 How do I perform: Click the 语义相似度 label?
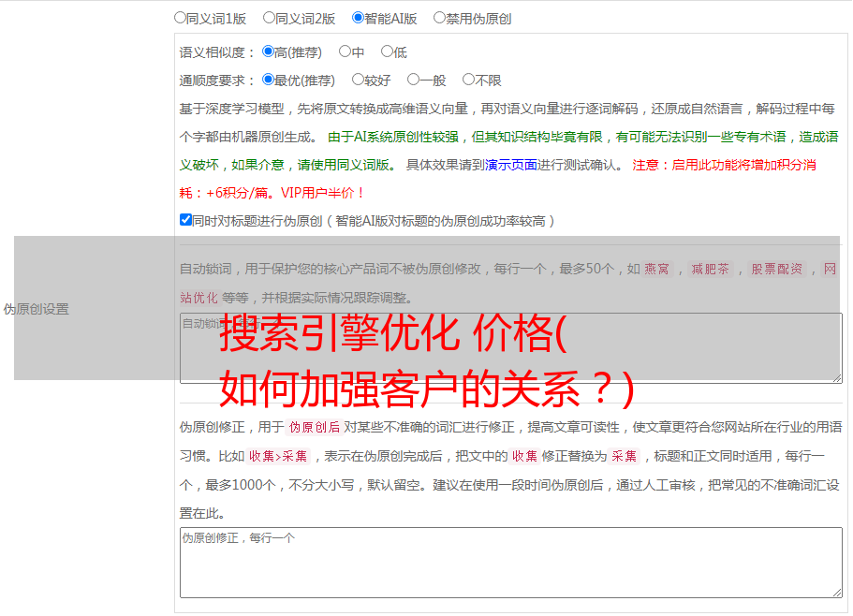tap(216, 52)
